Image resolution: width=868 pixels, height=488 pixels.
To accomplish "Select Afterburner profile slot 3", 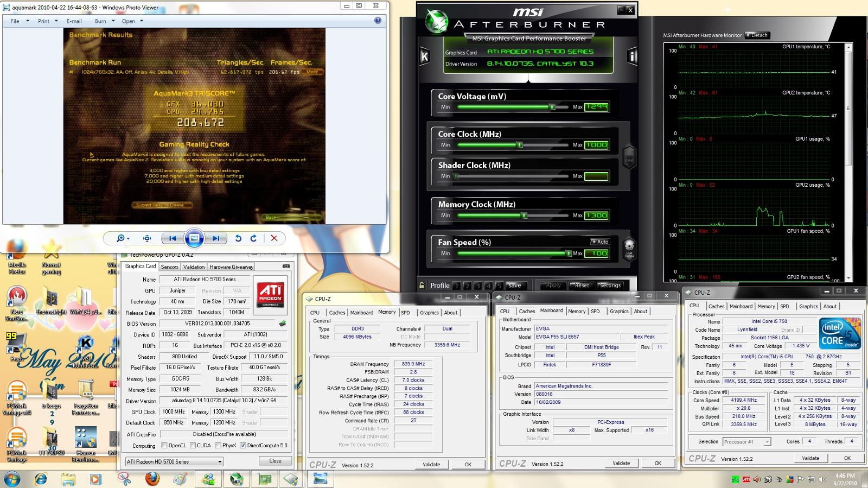I will point(478,286).
